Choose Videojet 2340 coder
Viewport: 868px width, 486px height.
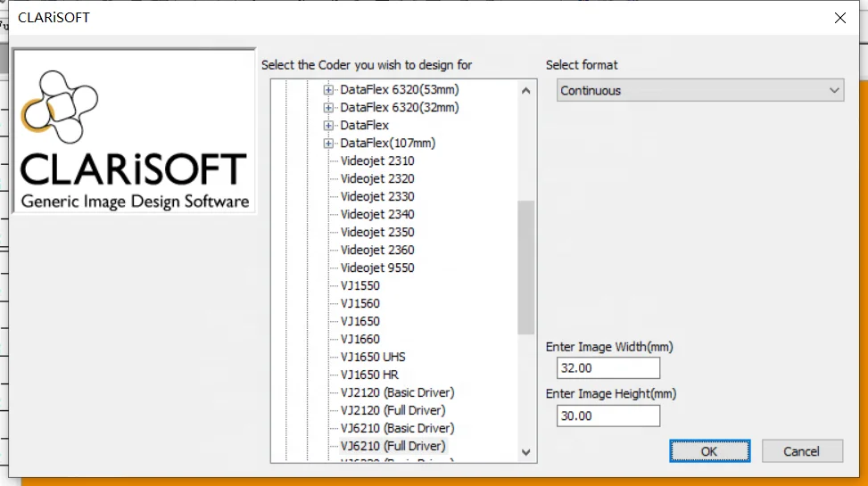click(x=377, y=214)
